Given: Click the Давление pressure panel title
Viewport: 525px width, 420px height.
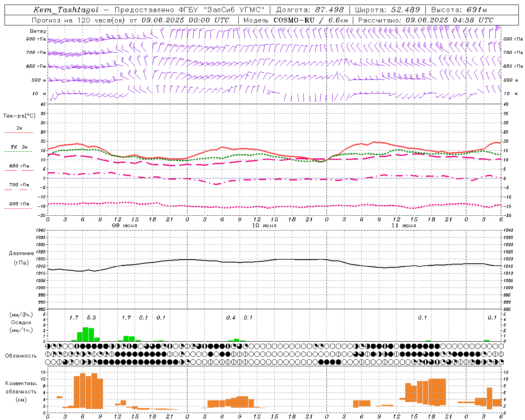Looking at the screenshot, I should (21, 253).
